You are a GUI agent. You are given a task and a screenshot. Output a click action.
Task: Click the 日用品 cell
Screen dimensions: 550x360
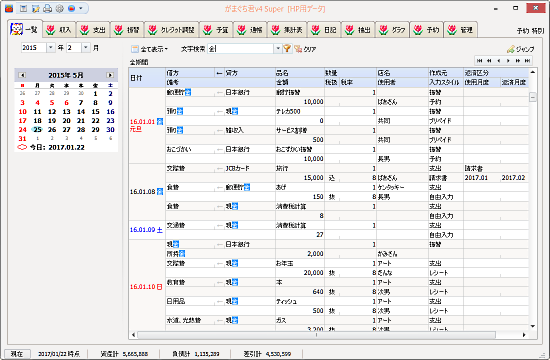pyautogui.click(x=190, y=301)
